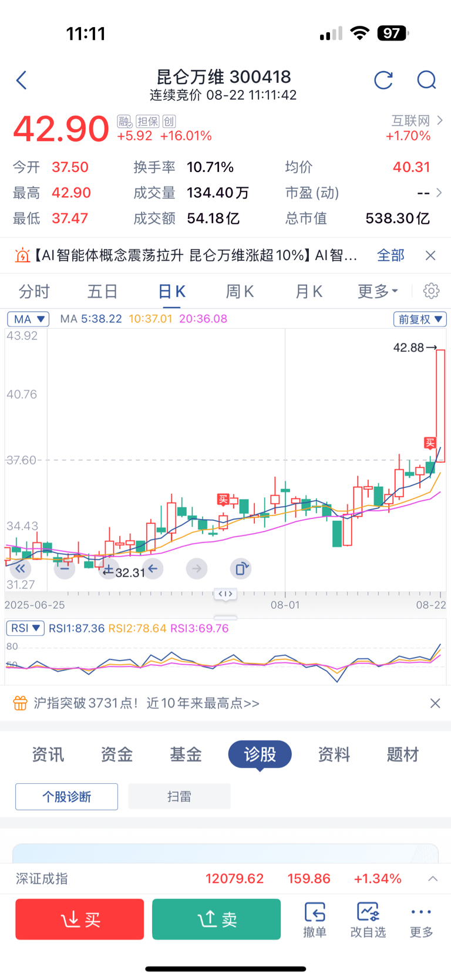451x980 pixels.
Task: Rotate chart to landscape view
Action: (x=241, y=568)
